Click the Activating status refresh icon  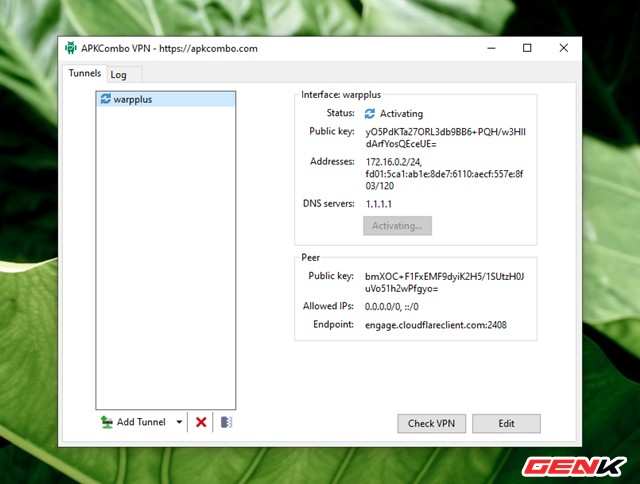tap(370, 113)
